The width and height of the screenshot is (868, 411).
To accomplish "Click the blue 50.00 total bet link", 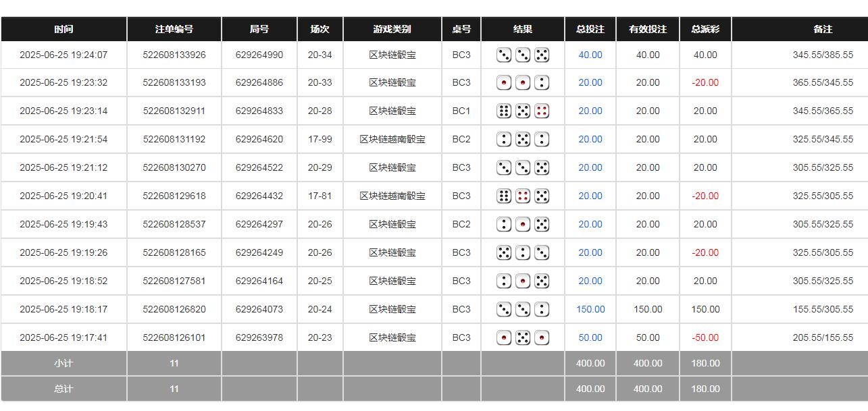I will coord(589,337).
